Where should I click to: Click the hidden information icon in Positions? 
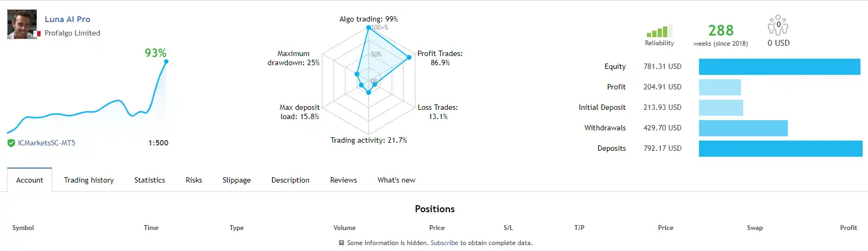click(x=341, y=243)
